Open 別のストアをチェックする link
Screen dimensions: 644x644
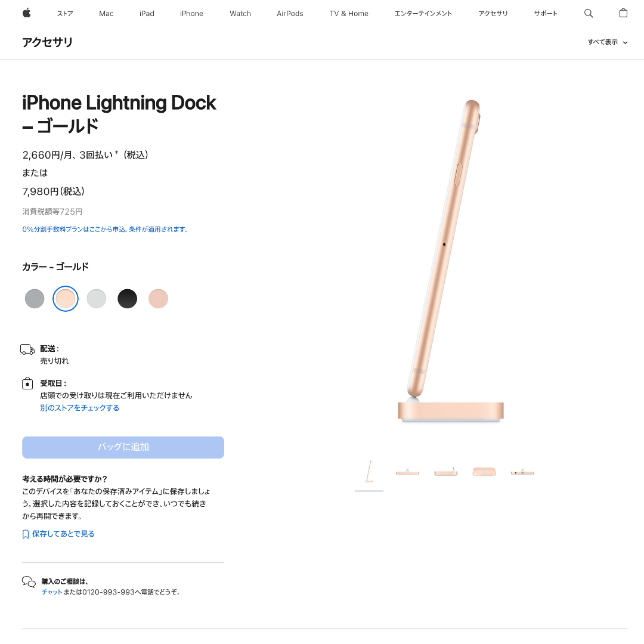(80, 408)
